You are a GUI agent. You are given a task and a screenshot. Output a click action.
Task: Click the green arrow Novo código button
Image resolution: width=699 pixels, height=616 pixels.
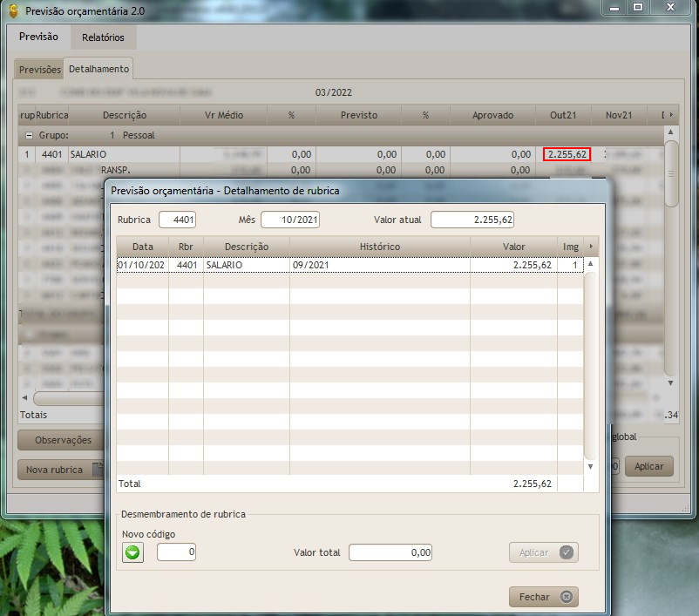tap(132, 552)
